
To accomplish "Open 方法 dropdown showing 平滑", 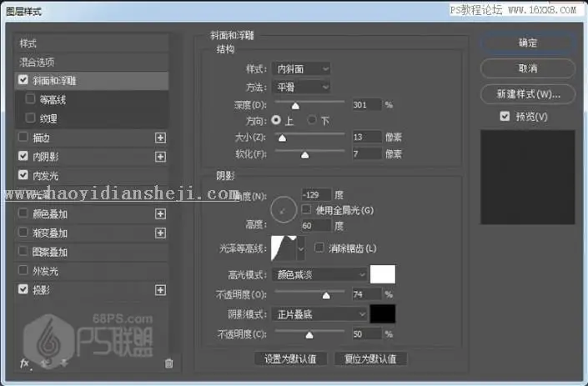I will click(301, 87).
